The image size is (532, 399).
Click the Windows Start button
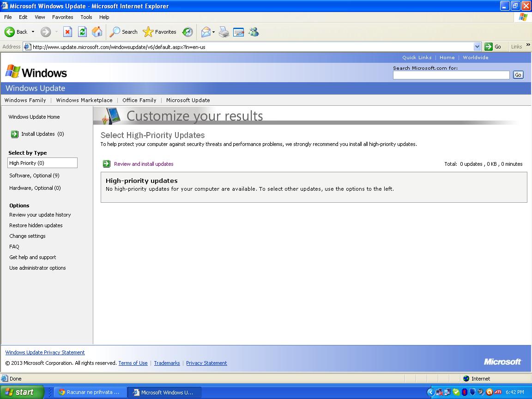pos(22,392)
